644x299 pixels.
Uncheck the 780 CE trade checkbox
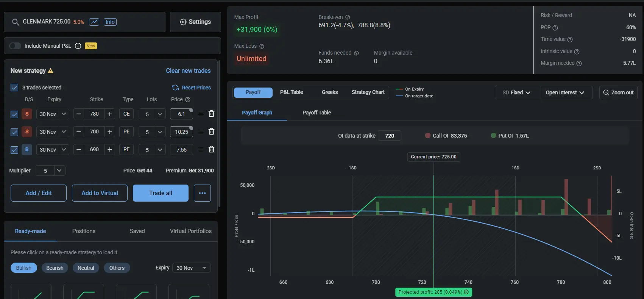click(x=14, y=114)
